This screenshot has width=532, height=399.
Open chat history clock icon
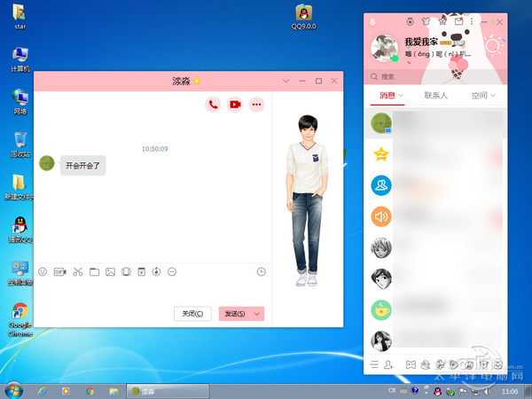point(262,272)
